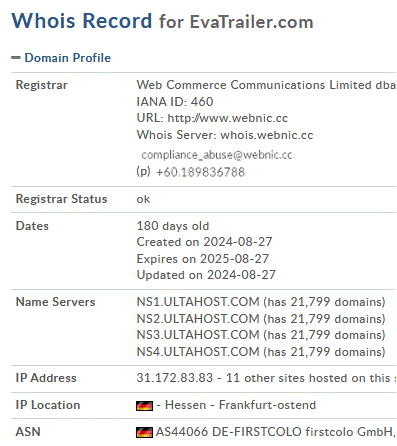This screenshot has width=397, height=446.
Task: Click the whois.webnic.cc whois server text
Action: 267,135
